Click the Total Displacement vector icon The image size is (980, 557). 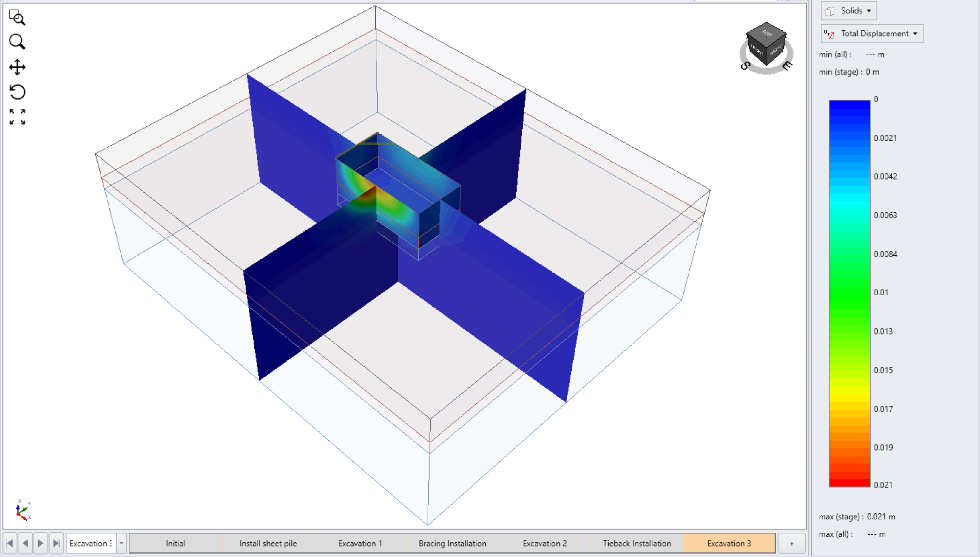tap(829, 34)
